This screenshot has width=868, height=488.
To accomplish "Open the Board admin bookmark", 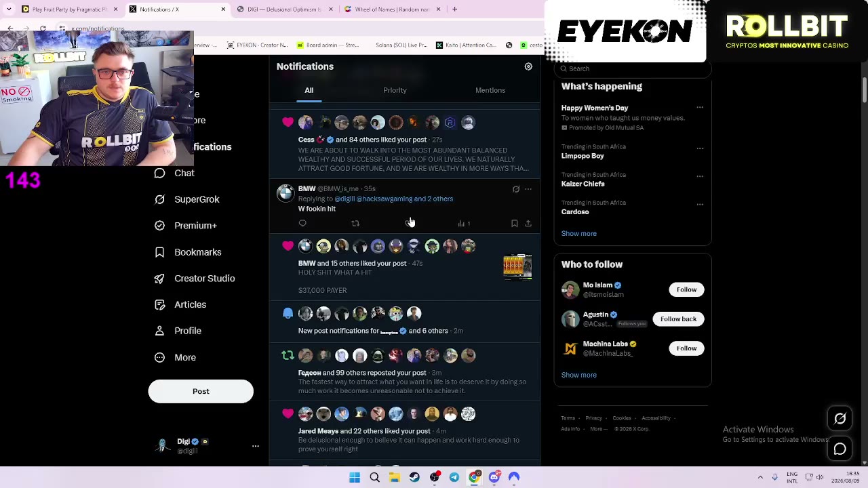I will pos(328,45).
